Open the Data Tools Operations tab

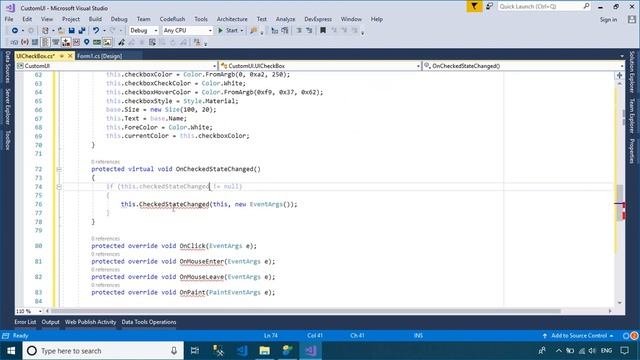149,322
